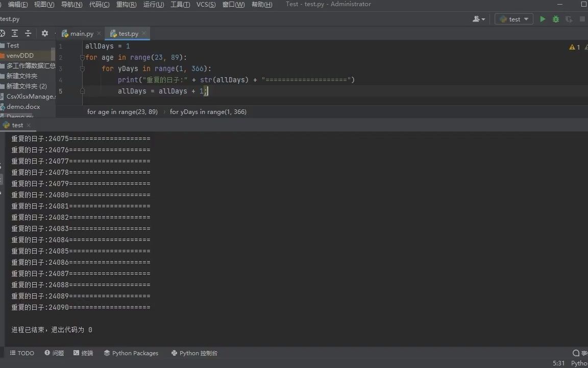Click the TODO tool window button
588x368 pixels.
22,353
